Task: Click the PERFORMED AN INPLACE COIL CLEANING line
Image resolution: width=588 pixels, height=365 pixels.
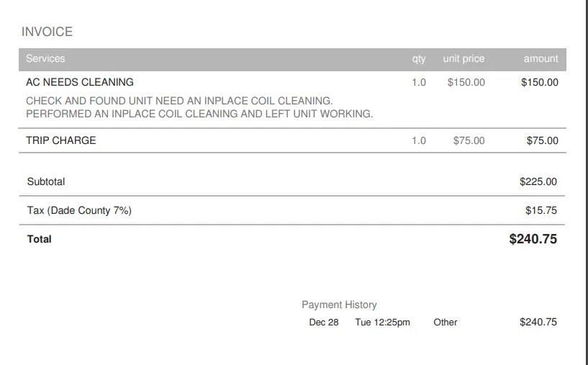Action: tap(199, 114)
